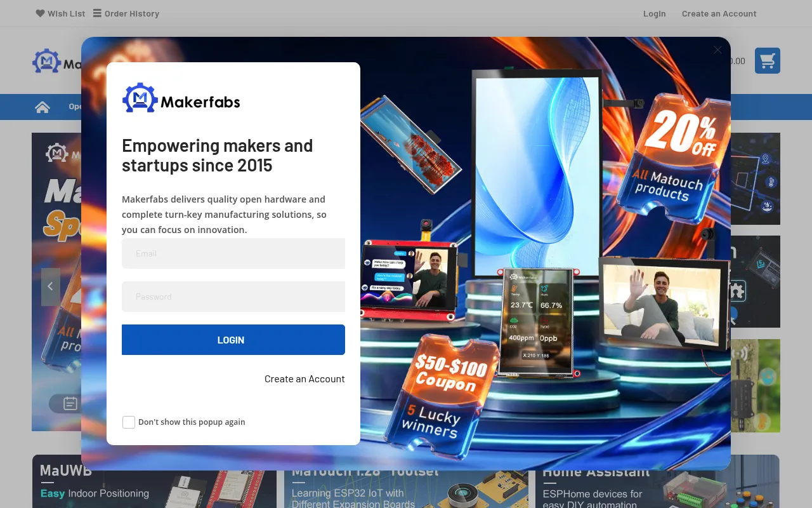
Task: Check Don't show this popup again
Action: (x=129, y=422)
